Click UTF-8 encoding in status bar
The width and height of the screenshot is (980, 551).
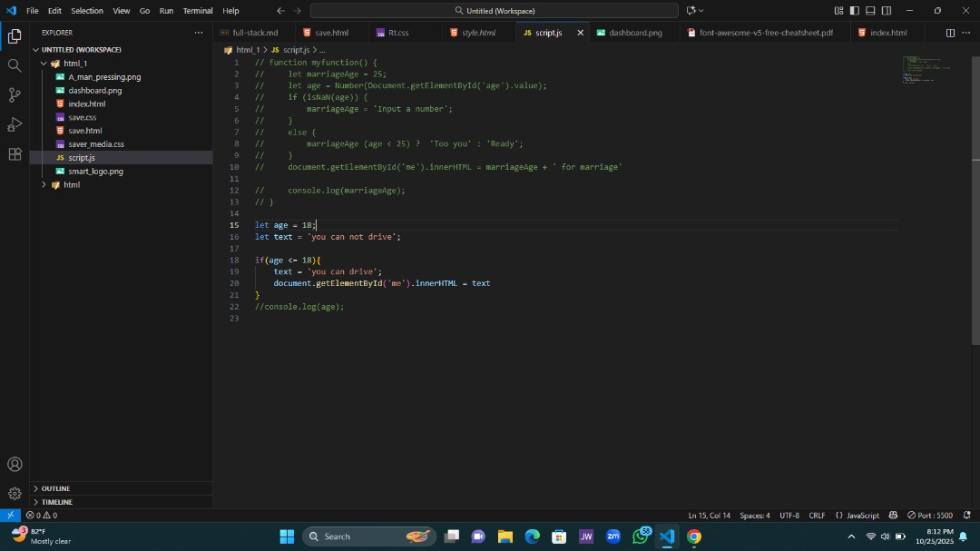pos(789,516)
